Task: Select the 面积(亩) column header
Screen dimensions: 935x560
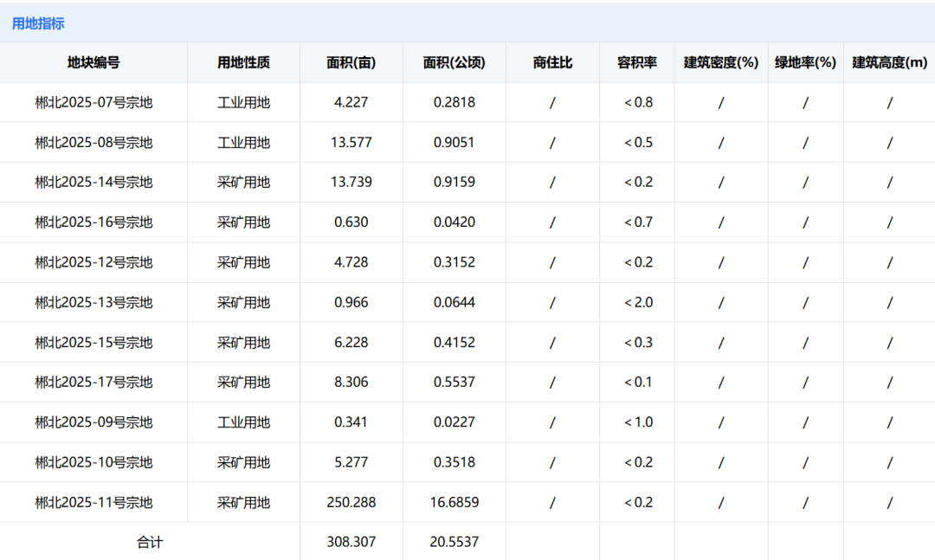Action: [x=351, y=62]
